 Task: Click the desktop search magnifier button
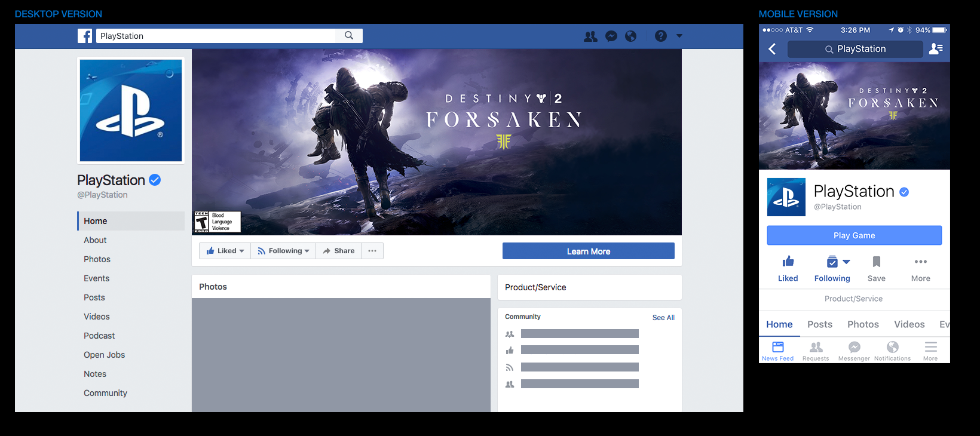tap(349, 36)
